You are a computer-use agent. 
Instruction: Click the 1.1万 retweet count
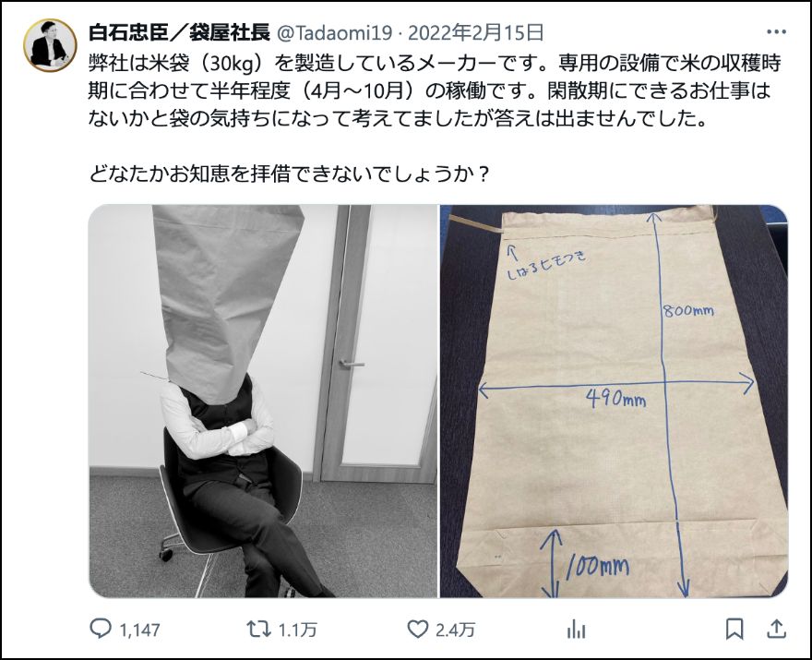pyautogui.click(x=298, y=630)
